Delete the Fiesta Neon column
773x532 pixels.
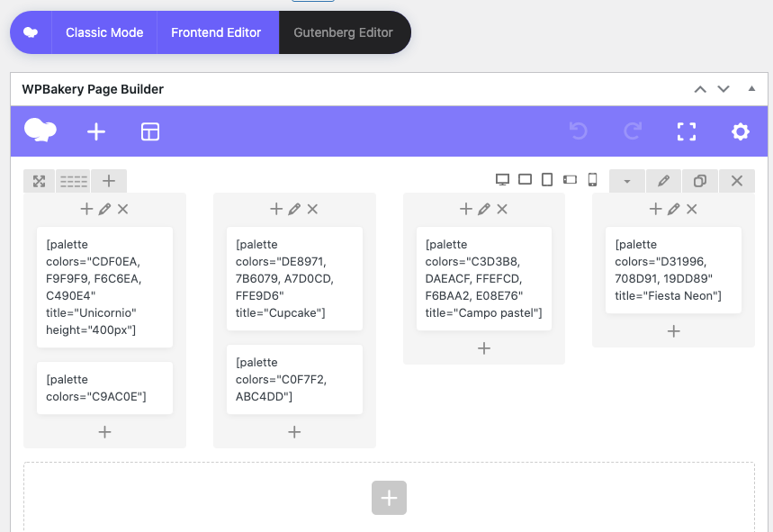click(x=692, y=209)
